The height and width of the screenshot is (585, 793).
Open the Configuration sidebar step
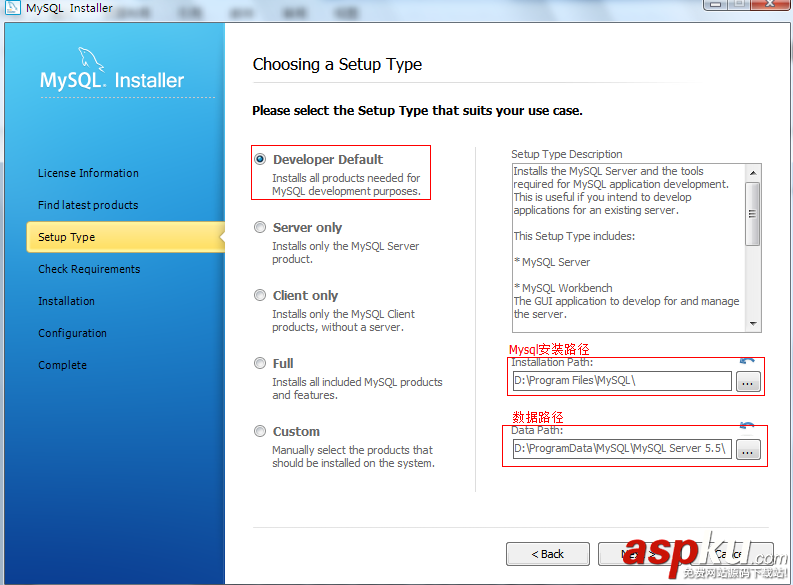coord(72,333)
